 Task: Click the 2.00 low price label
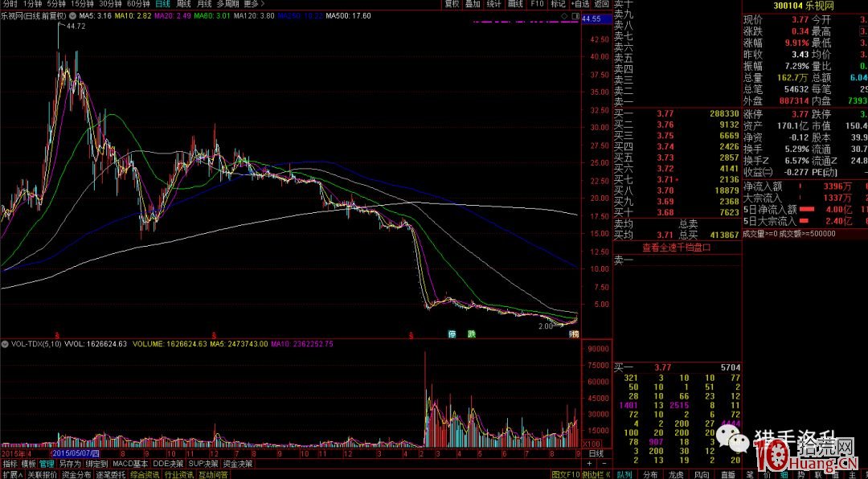[x=546, y=327]
